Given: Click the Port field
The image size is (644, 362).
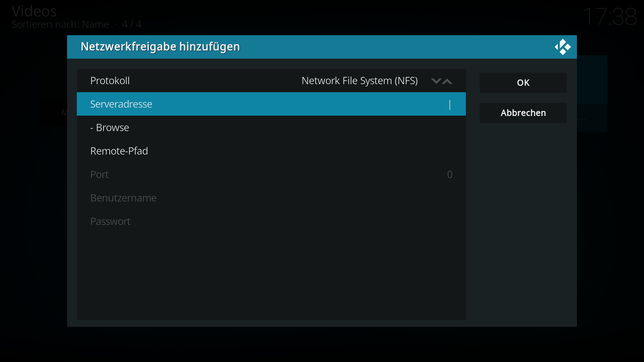Looking at the screenshot, I should point(271,174).
